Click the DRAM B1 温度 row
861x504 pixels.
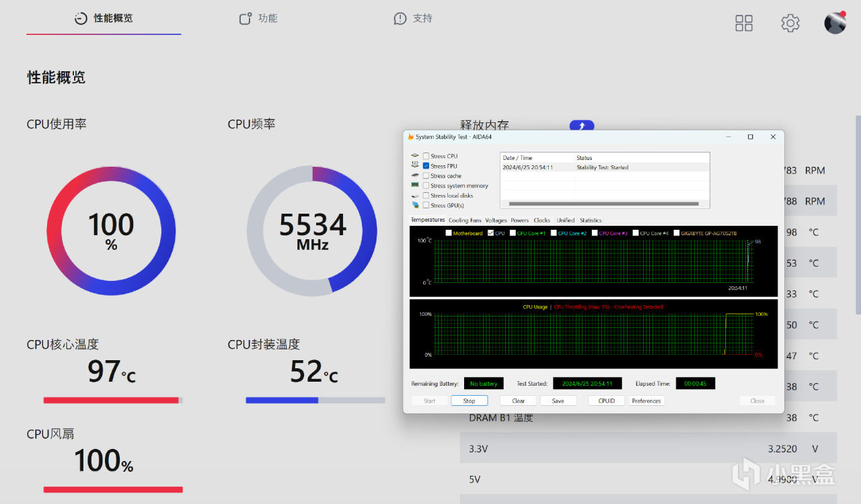[648, 417]
